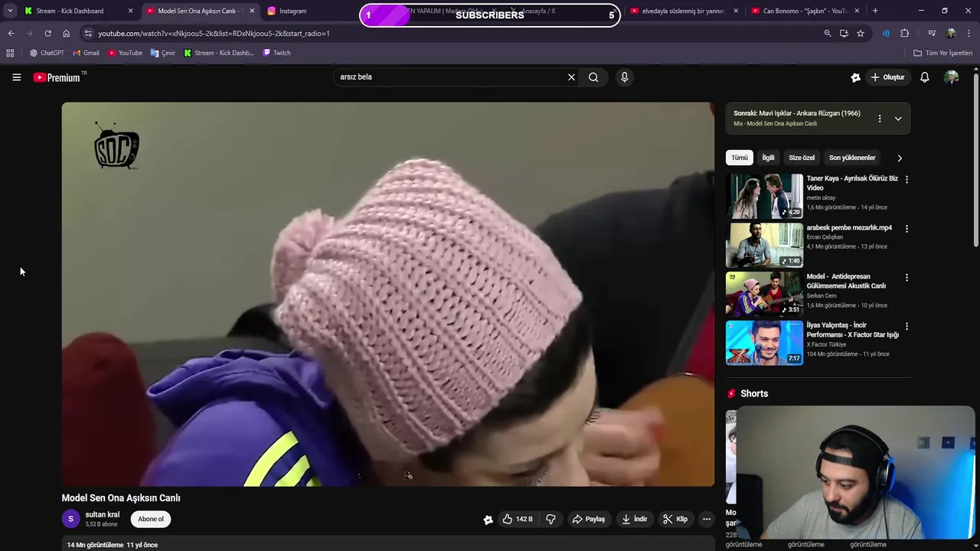Open options for İlyas Yalçıntaş video
Viewport: 980px width, 551px height.
click(x=906, y=326)
